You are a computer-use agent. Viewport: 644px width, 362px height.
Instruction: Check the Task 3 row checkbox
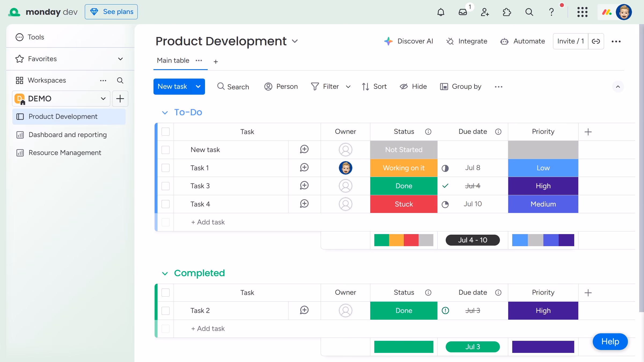[166, 186]
